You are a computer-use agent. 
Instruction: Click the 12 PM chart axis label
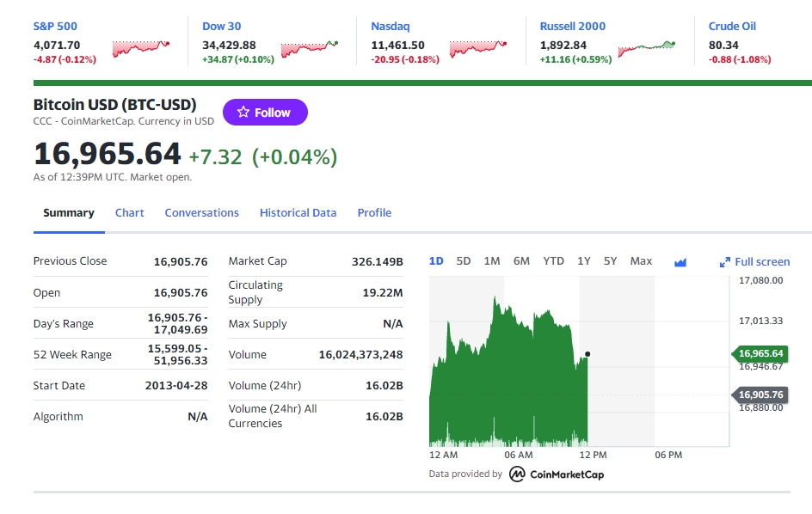593,455
